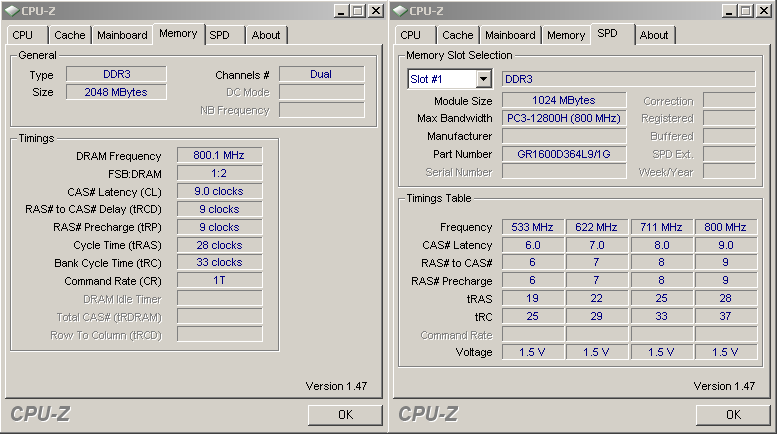Viewport: 777px width, 434px height.
Task: Click DDR3 field beside Slot #1
Action: [x=629, y=79]
